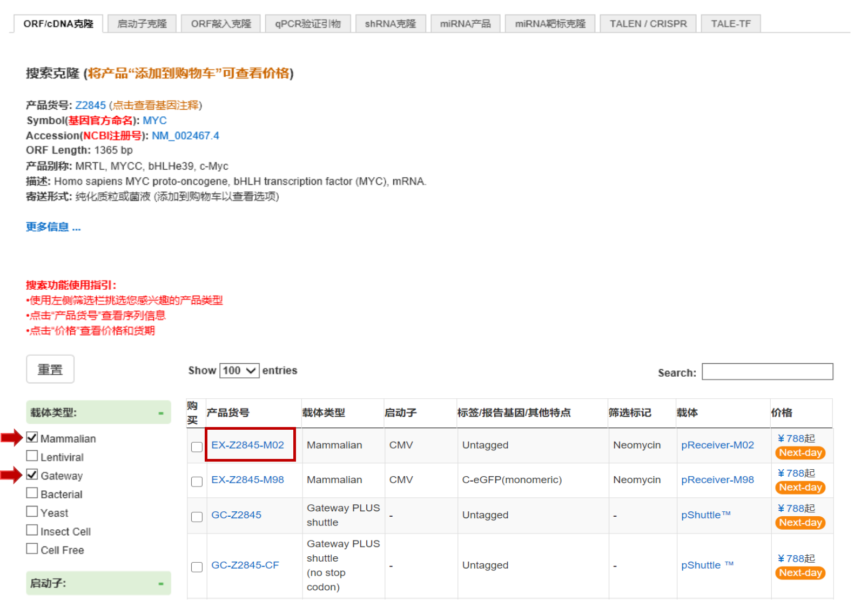Viewport: 868px width, 600px height.
Task: Open the EX-Z2845-M98 product link
Action: [x=247, y=479]
